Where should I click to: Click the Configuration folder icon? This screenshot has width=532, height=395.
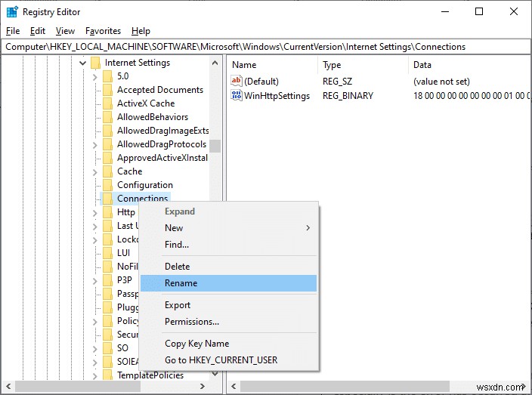[107, 185]
